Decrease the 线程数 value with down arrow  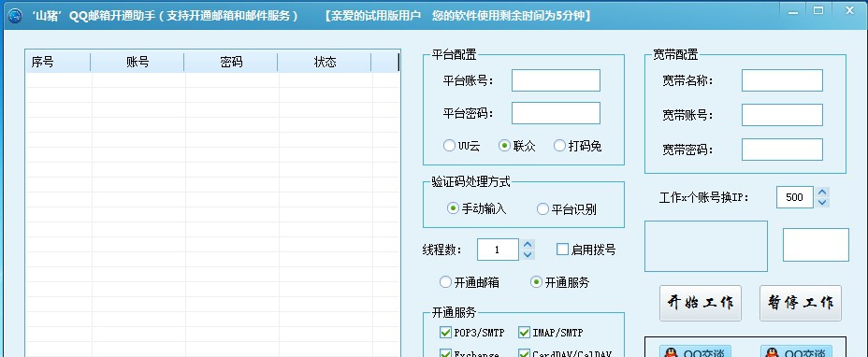point(528,254)
